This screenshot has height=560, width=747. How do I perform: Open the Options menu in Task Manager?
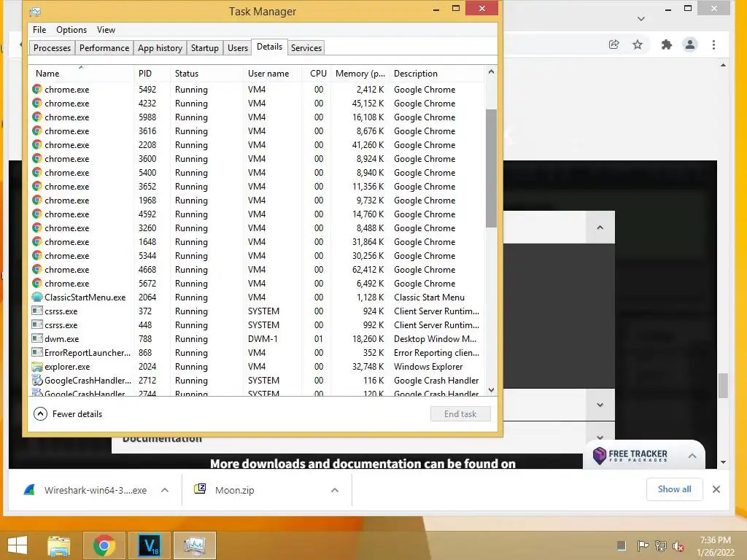click(x=71, y=29)
